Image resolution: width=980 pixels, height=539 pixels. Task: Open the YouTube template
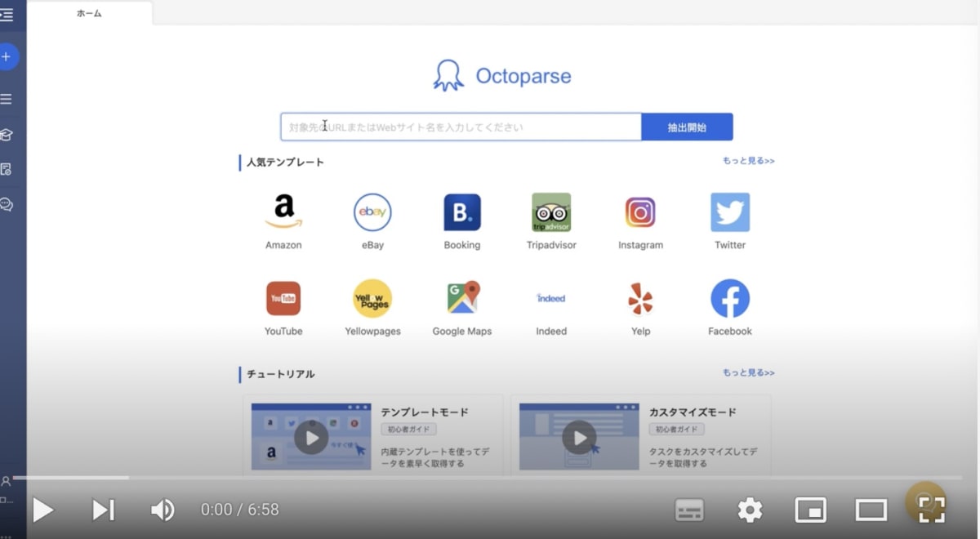[x=283, y=298]
